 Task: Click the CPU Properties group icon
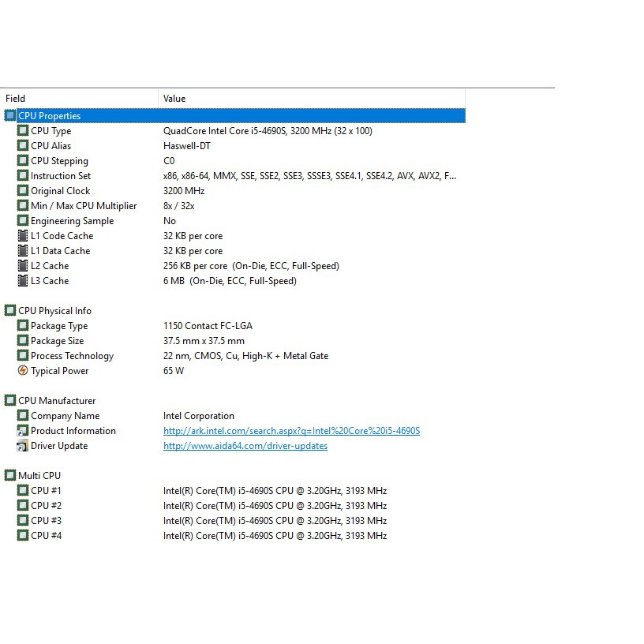click(x=9, y=116)
